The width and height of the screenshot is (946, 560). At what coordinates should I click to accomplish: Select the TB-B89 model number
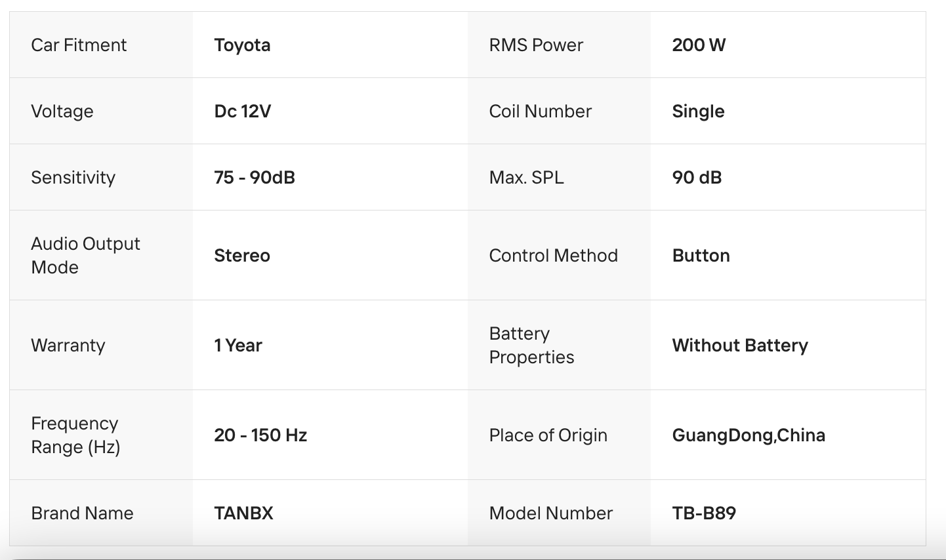pos(704,513)
